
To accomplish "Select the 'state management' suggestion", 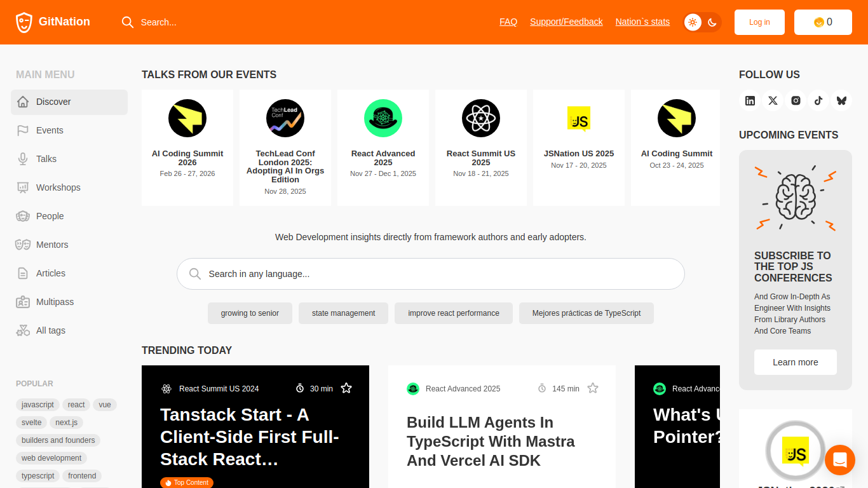I will (x=343, y=313).
